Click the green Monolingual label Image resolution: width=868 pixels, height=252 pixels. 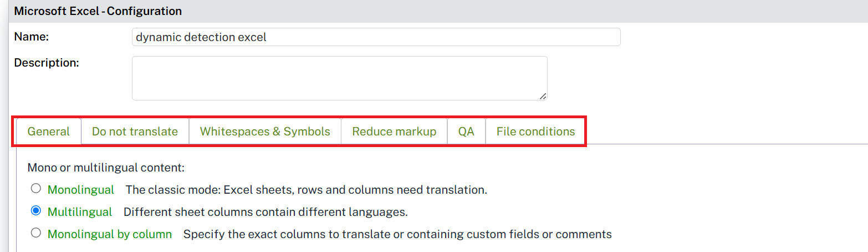(81, 190)
